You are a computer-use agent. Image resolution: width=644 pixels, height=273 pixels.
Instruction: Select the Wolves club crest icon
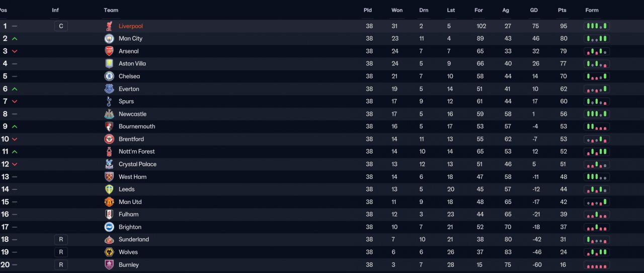click(x=109, y=252)
